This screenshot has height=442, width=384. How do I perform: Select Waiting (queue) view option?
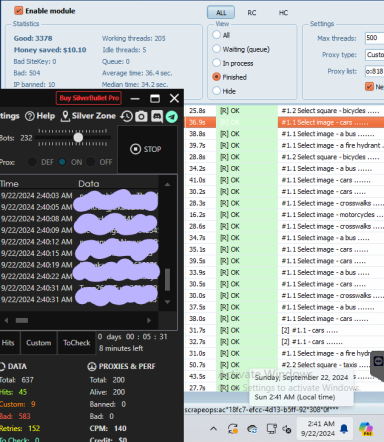(x=217, y=49)
